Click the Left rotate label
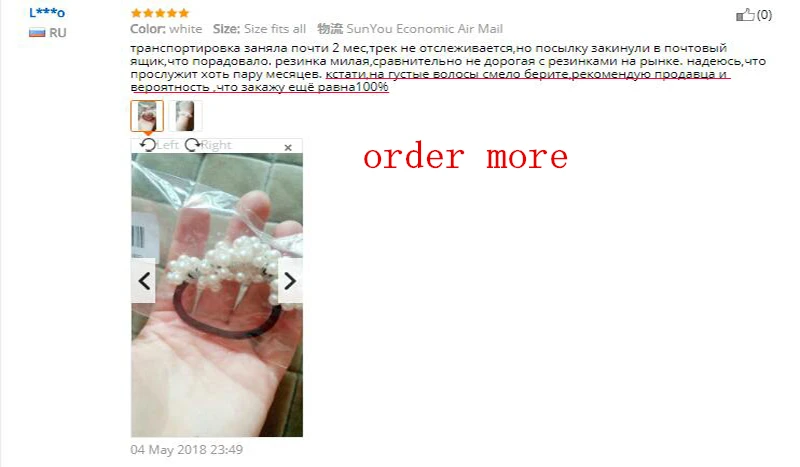This screenshot has width=800, height=467. [167, 145]
